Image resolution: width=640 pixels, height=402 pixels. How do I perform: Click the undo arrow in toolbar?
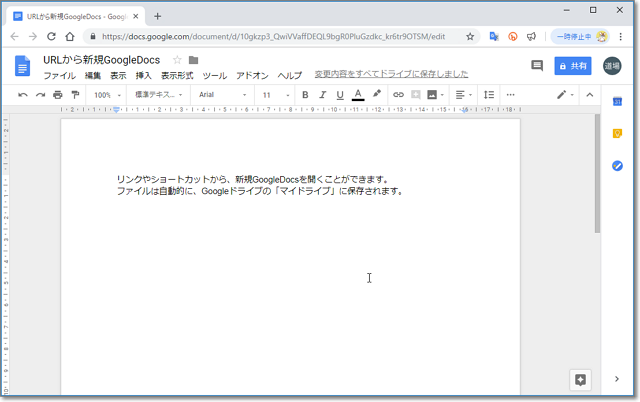[x=23, y=95]
